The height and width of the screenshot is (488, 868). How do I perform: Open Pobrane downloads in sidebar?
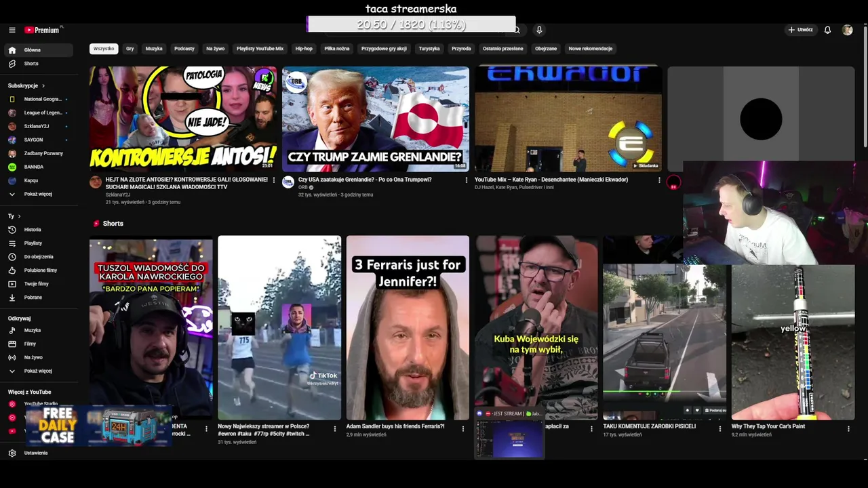(x=38, y=298)
